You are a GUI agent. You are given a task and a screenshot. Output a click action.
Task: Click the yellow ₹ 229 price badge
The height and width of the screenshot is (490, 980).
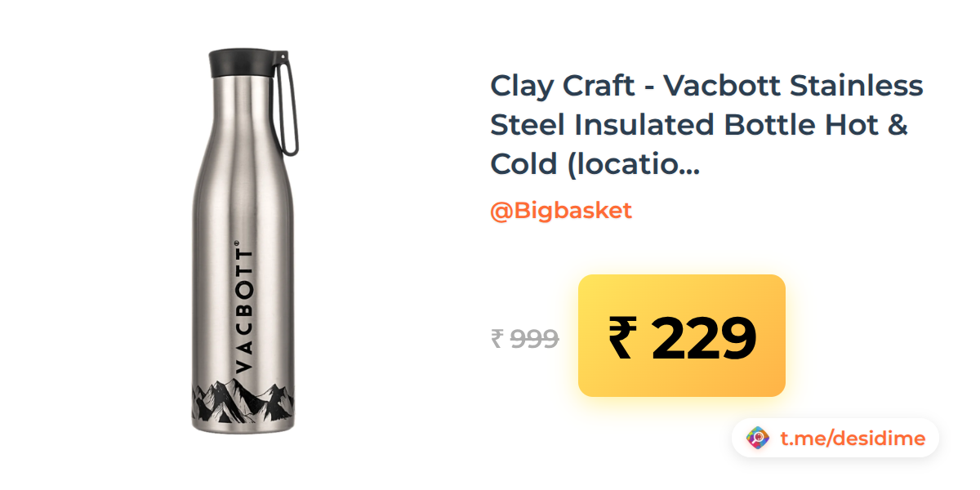pos(682,336)
